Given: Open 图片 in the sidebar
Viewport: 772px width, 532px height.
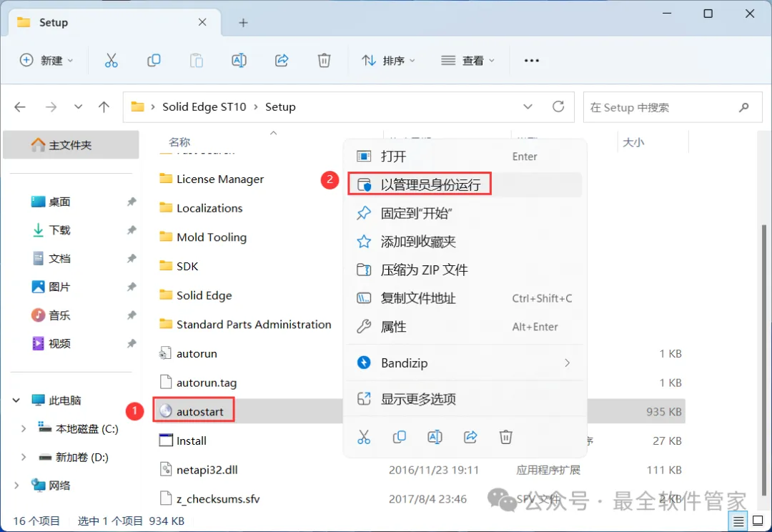Looking at the screenshot, I should coord(59,287).
